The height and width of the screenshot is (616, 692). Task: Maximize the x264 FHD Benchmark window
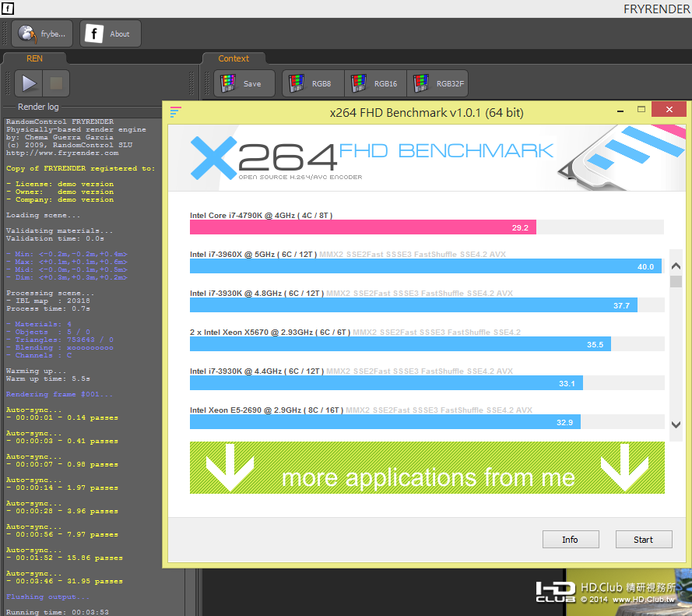(641, 110)
